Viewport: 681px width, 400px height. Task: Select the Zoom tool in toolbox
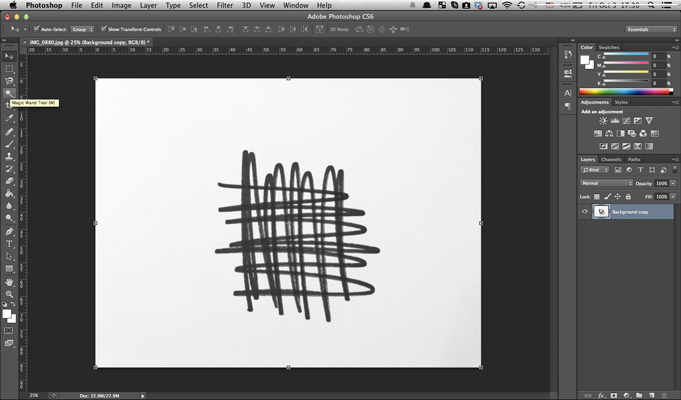tap(9, 294)
